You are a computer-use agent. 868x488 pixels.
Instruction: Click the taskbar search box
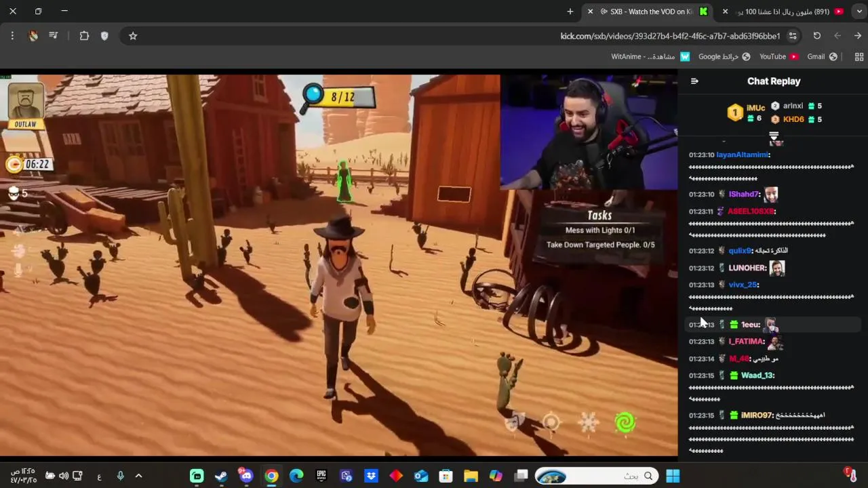(x=597, y=476)
